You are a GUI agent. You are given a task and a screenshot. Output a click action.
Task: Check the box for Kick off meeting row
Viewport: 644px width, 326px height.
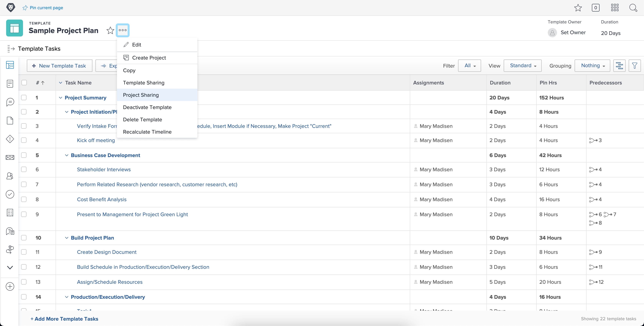[x=24, y=140]
